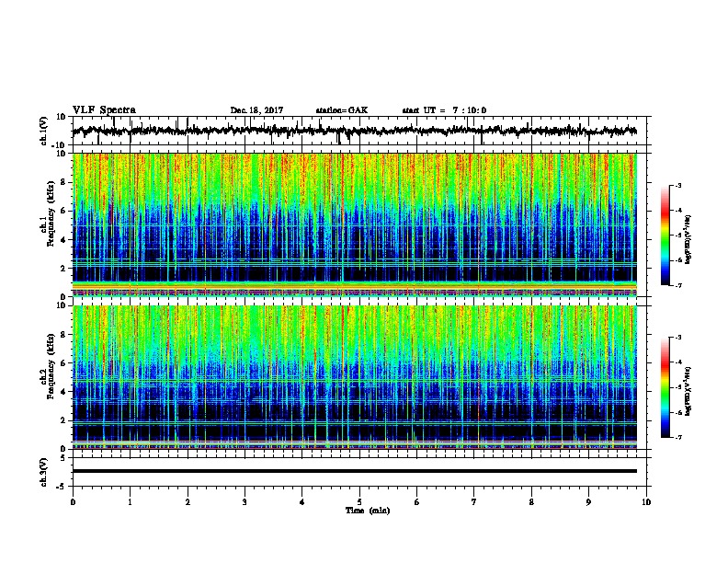Viewport: 728px width, 563px height.
Task: Click the "-5" tick label on ch.3 axis
Action: (x=62, y=487)
